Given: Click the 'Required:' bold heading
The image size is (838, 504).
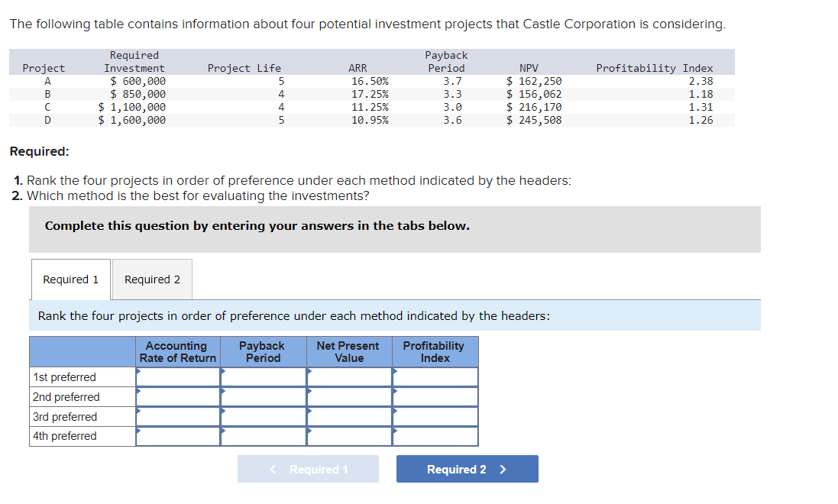Looking at the screenshot, I should click(40, 151).
